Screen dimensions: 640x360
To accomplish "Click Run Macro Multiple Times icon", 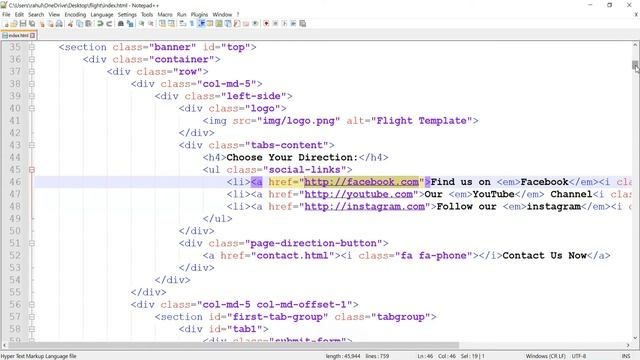I will pos(293,24).
